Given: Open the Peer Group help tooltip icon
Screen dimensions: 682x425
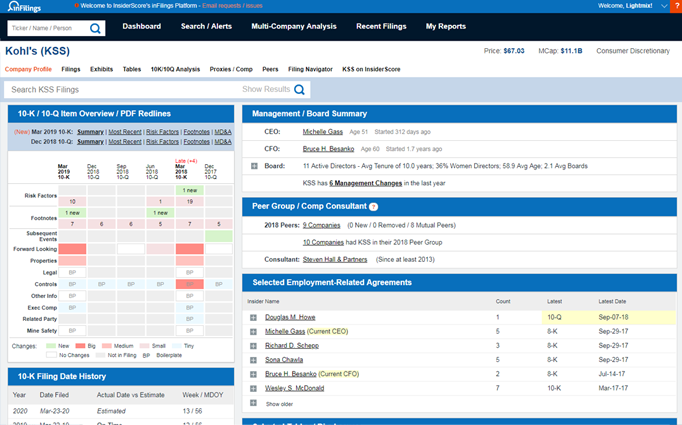Looking at the screenshot, I should pos(373,207).
